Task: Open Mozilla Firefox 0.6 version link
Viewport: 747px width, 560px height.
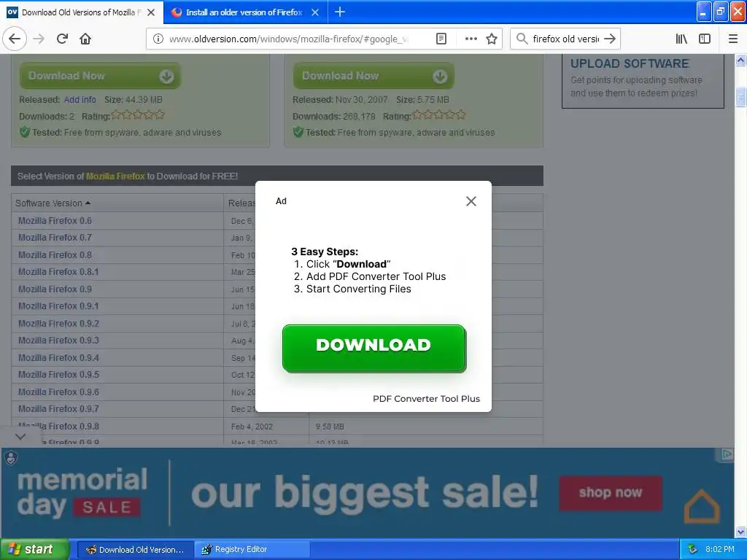Action: (x=55, y=220)
